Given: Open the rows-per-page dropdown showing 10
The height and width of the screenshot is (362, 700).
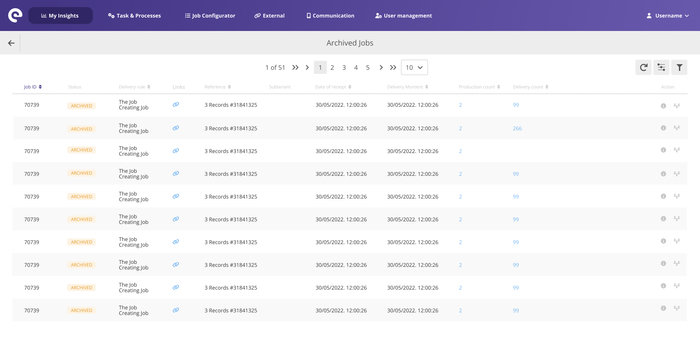Looking at the screenshot, I should pos(414,67).
